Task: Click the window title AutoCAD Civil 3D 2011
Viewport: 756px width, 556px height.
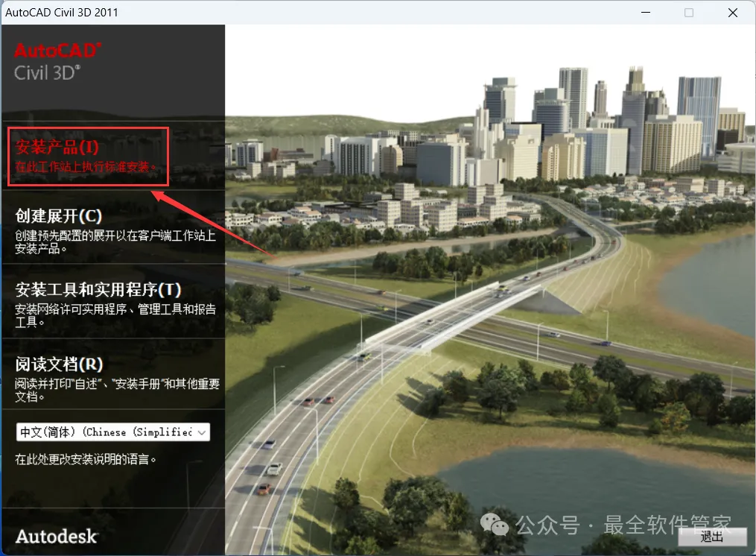Action: coord(62,13)
